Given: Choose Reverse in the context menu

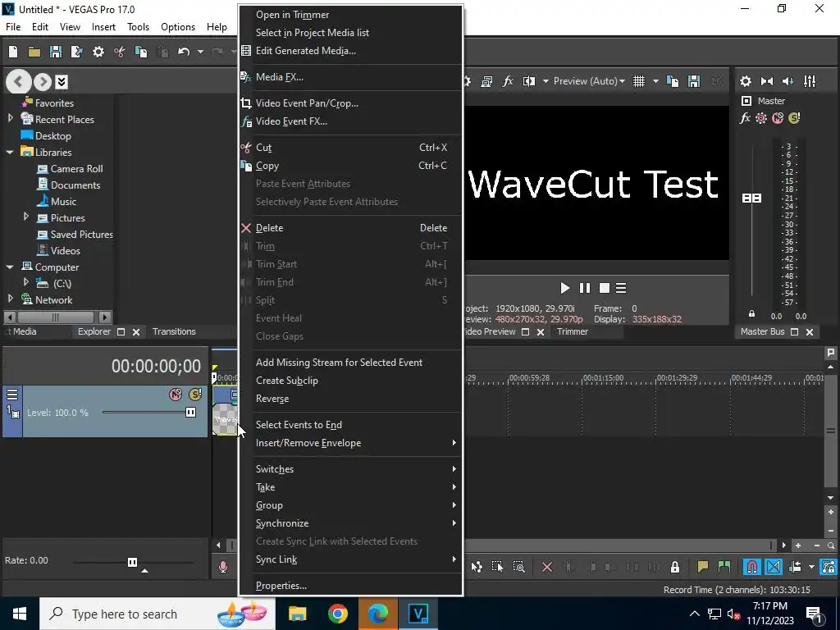Looking at the screenshot, I should tap(351, 399).
